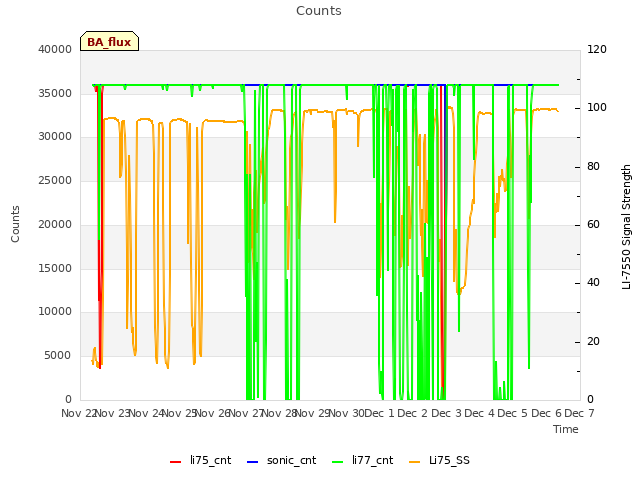Screen dimensions: 640x480
Task: Click the Dec 7 date label
Action: click(579, 413)
